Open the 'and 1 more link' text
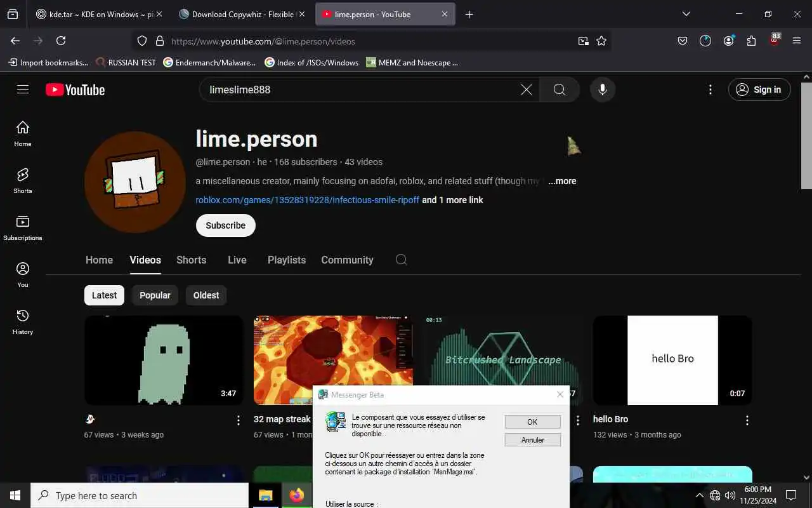 click(x=453, y=200)
